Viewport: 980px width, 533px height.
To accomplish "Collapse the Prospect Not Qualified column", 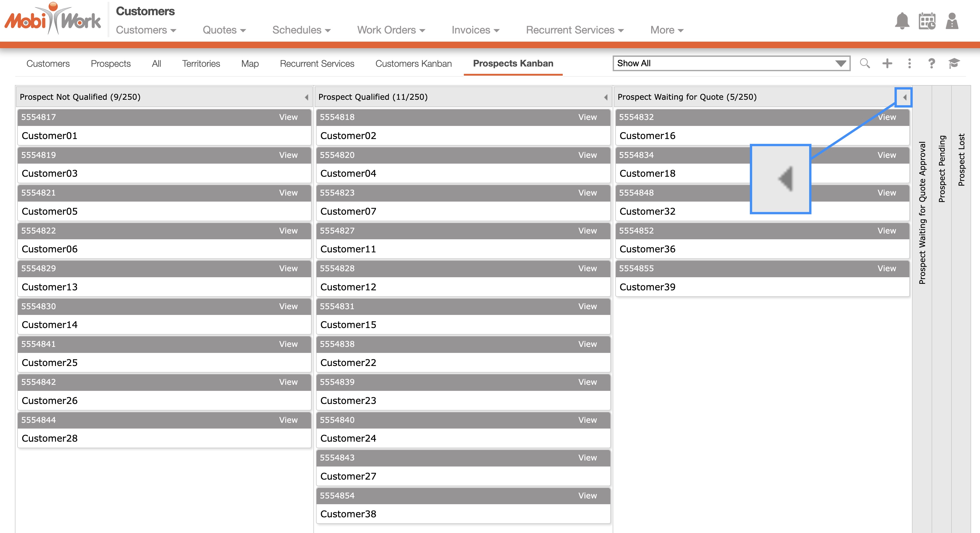I will (x=306, y=97).
